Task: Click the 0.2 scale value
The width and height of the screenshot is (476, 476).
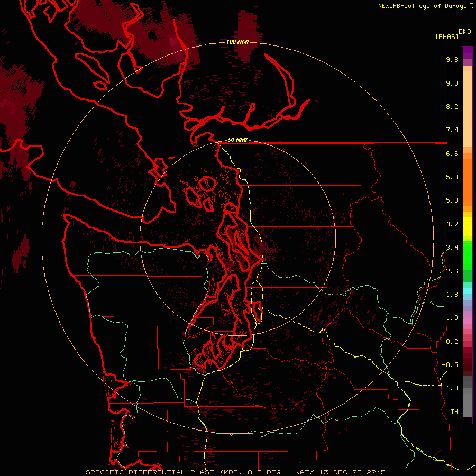Action: click(452, 342)
